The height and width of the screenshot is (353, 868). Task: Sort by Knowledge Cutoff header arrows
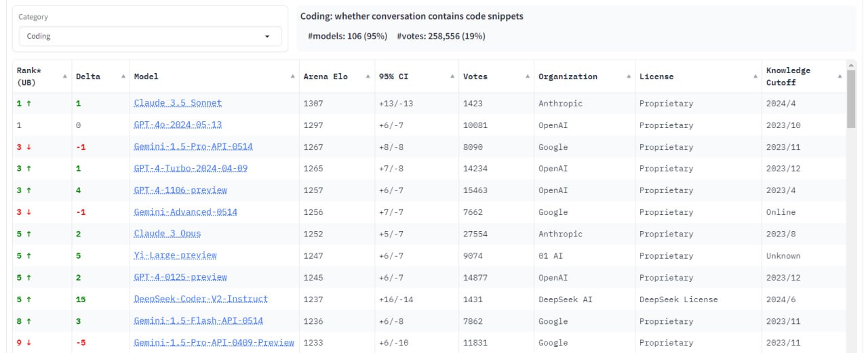point(841,77)
